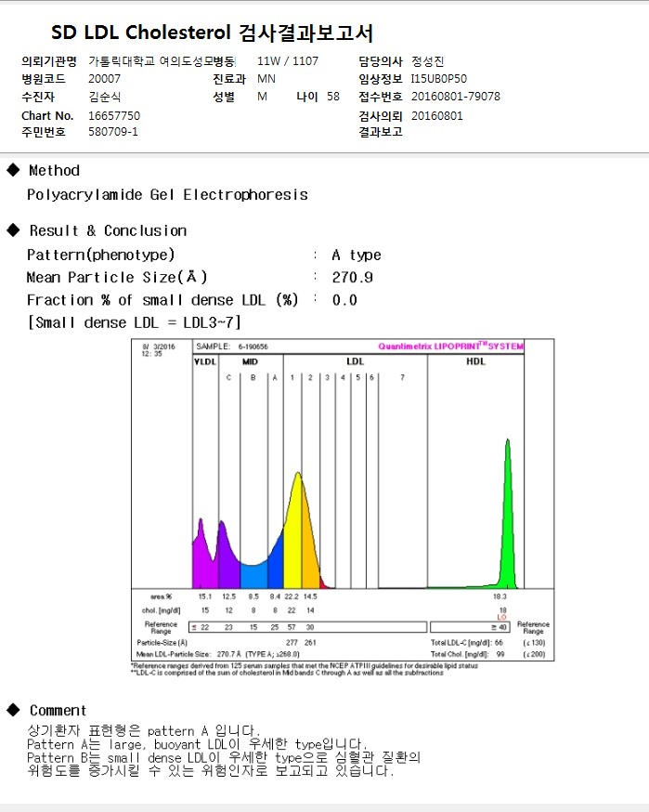Select the particle size value "277"
Image resolution: width=649 pixels, height=812 pixels.
(292, 643)
